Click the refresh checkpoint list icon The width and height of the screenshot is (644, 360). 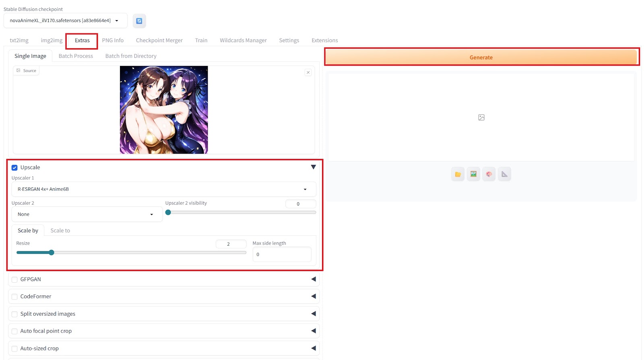(139, 21)
